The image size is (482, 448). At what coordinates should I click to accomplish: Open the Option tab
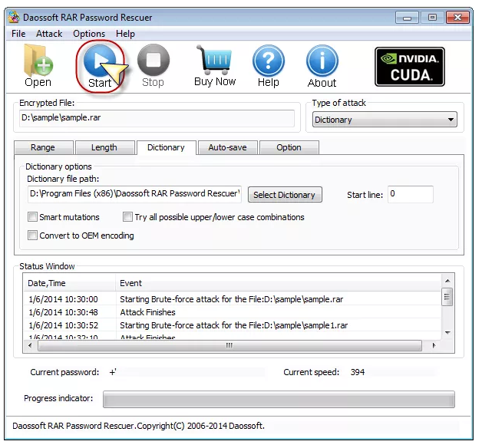(x=289, y=147)
